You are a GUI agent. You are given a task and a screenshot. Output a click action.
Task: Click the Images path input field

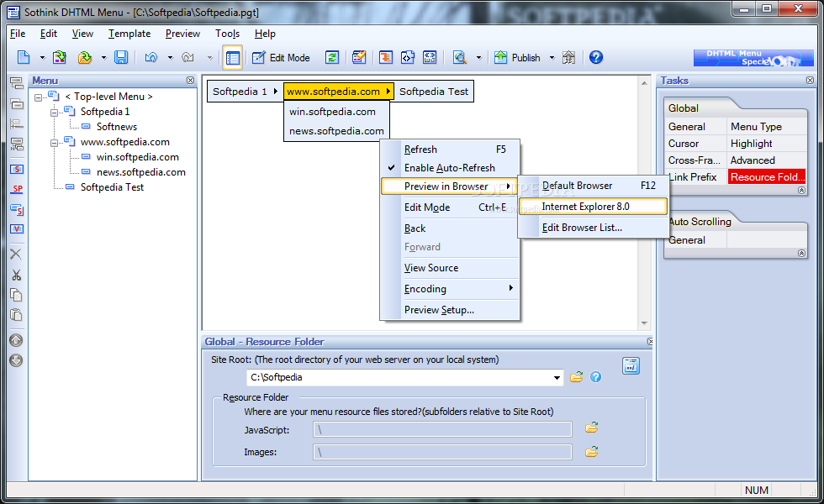(x=442, y=452)
